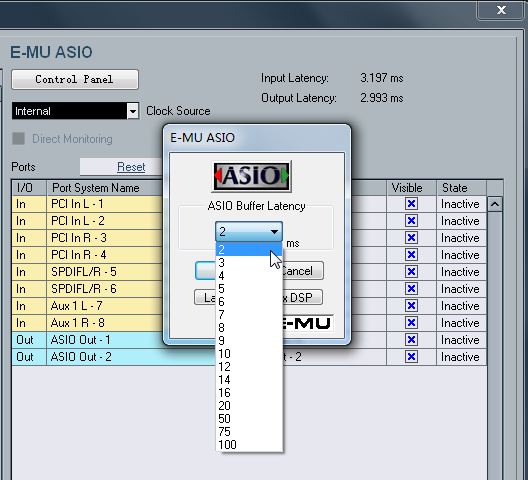The image size is (528, 480).
Task: Click the Cancel button in ASIO dialog
Action: point(302,271)
